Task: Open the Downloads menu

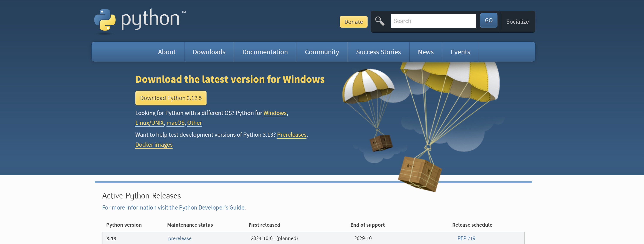Action: (x=209, y=52)
